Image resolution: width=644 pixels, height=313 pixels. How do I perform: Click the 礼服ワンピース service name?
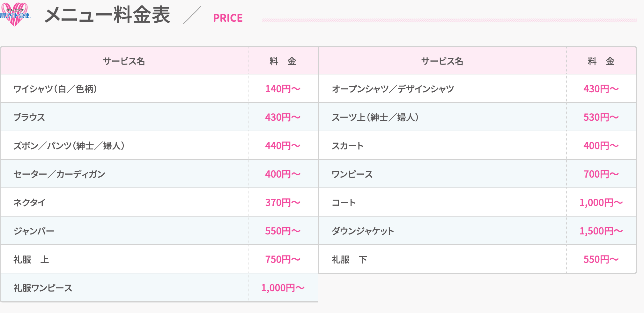[x=43, y=288]
